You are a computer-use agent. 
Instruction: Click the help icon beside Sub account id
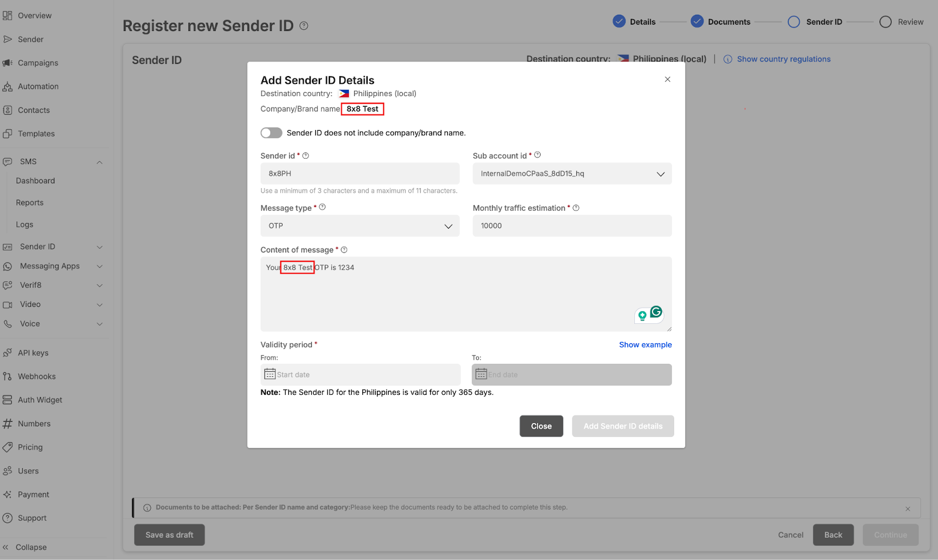pyautogui.click(x=538, y=155)
